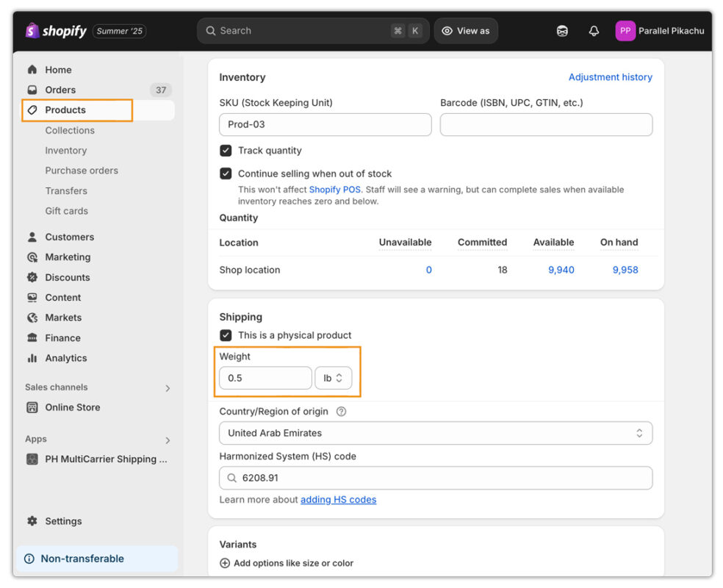The image size is (723, 588).
Task: Click the empty Barcode input field
Action: click(546, 124)
